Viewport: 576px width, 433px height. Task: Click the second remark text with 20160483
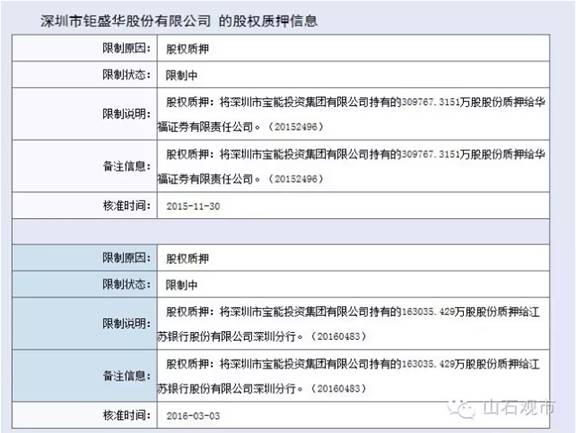pyautogui.click(x=349, y=376)
